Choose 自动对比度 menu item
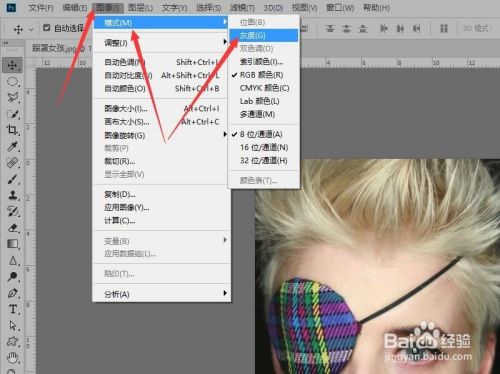The width and height of the screenshot is (500, 374). (161, 75)
